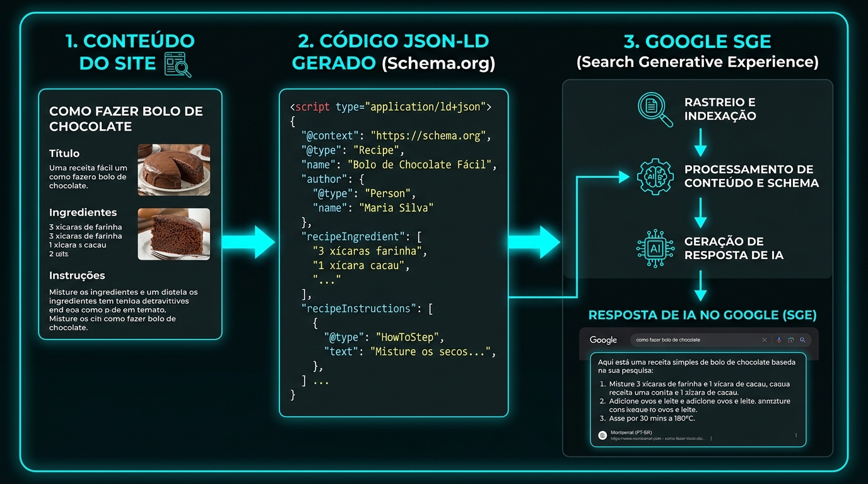Click the Google logo

pyautogui.click(x=603, y=340)
